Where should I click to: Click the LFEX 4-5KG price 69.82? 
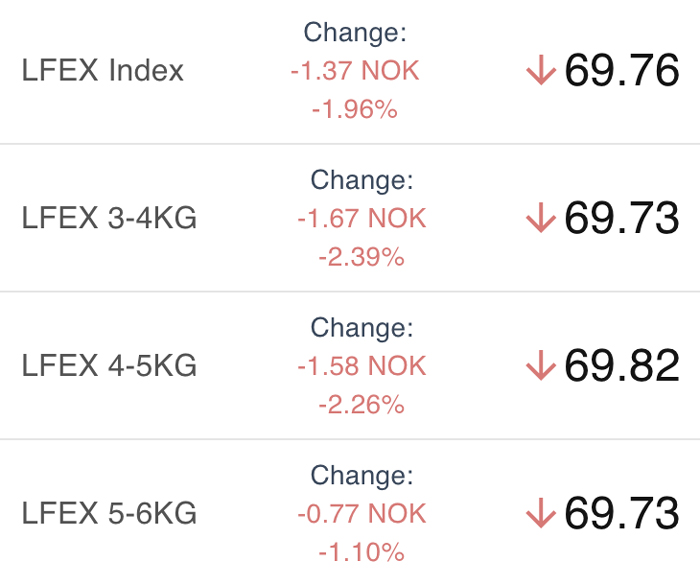pyautogui.click(x=622, y=366)
